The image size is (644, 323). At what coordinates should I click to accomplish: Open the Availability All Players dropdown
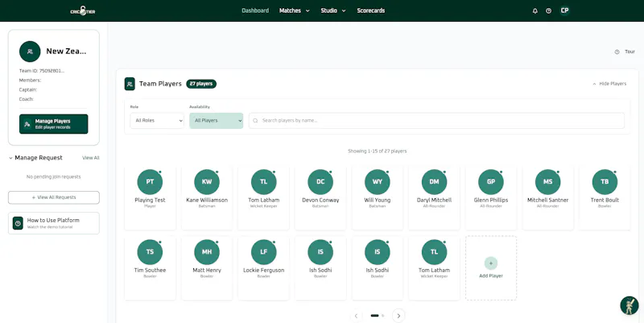(x=216, y=120)
